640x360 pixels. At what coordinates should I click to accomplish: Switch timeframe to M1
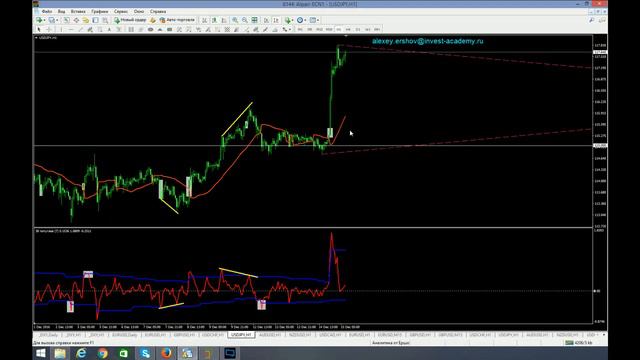(x=300, y=29)
